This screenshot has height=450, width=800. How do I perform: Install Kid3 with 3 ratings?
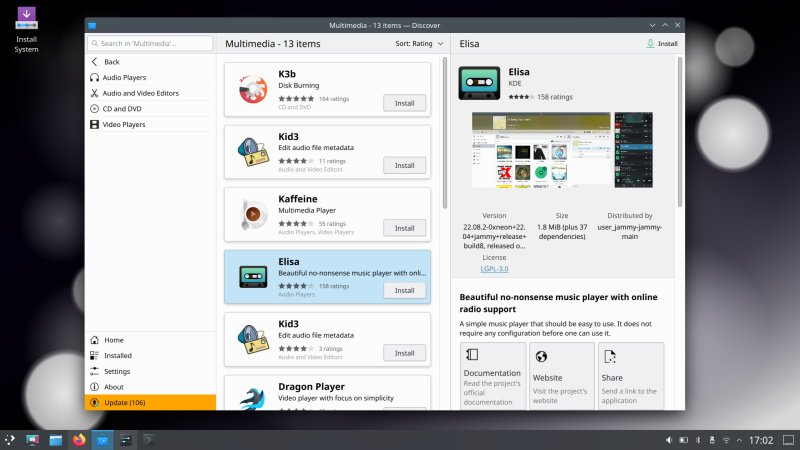pos(405,353)
